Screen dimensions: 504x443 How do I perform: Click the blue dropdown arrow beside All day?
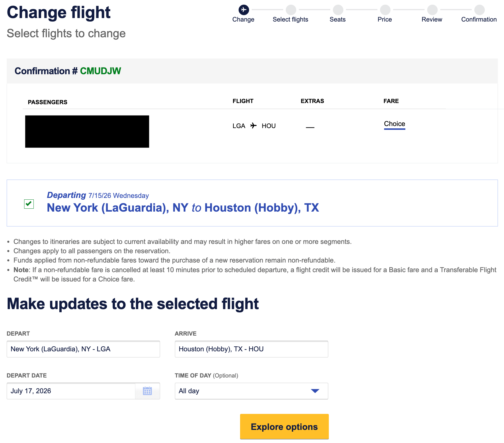pos(315,391)
